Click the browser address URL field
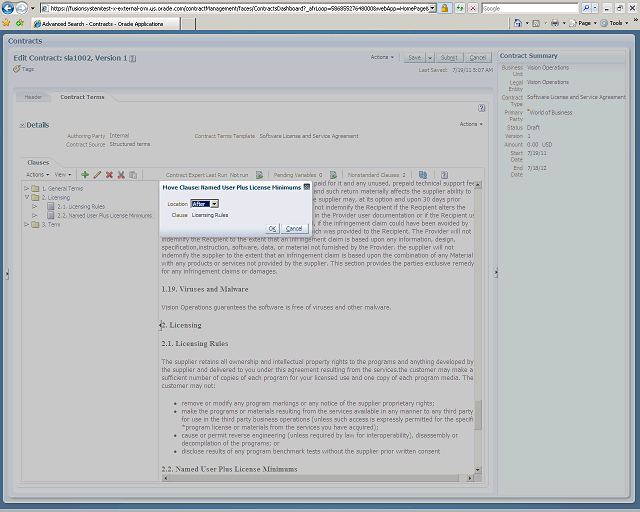 click(x=238, y=8)
